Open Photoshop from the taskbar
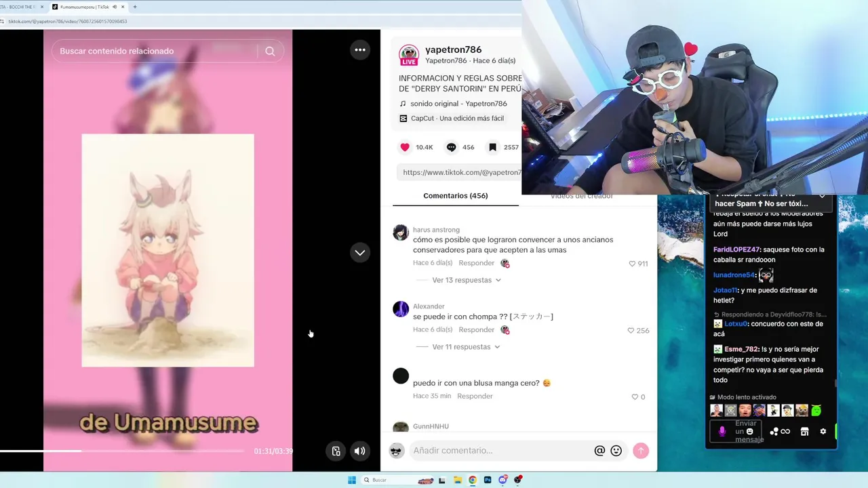868x488 pixels. [x=488, y=480]
